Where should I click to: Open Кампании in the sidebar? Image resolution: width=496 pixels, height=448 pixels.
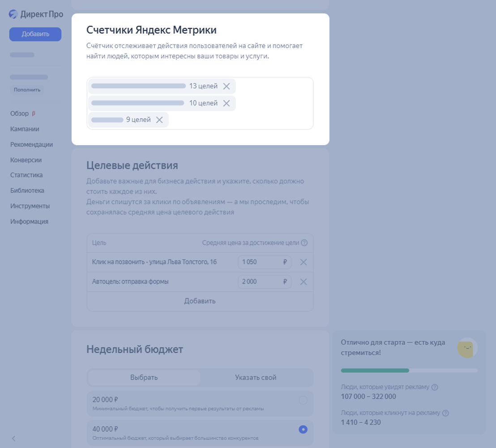coord(25,129)
